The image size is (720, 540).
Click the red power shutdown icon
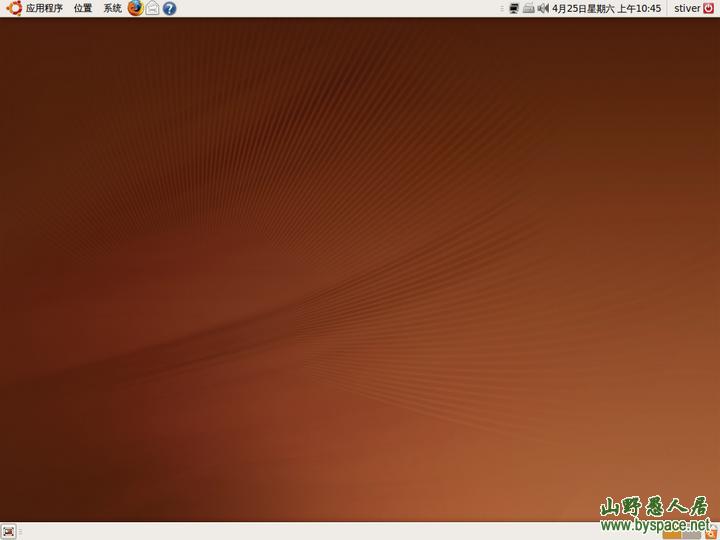tap(709, 8)
